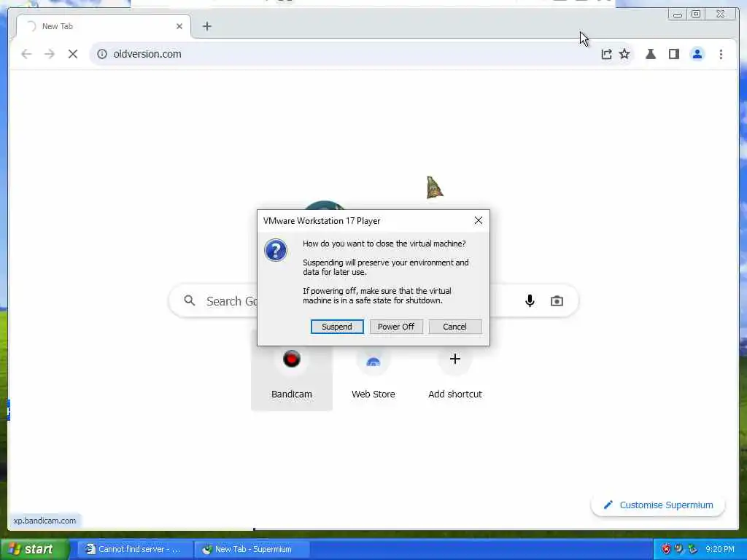
Task: Bookmark this tab with the star icon
Action: pos(624,54)
